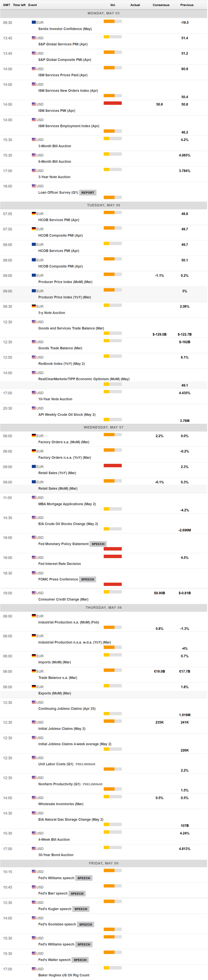Click the Time left column header
This screenshot has height=980, width=208.
click(x=19, y=5)
